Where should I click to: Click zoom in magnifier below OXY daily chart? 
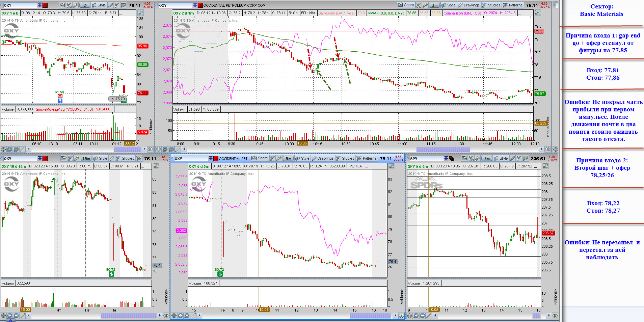tap(10, 149)
